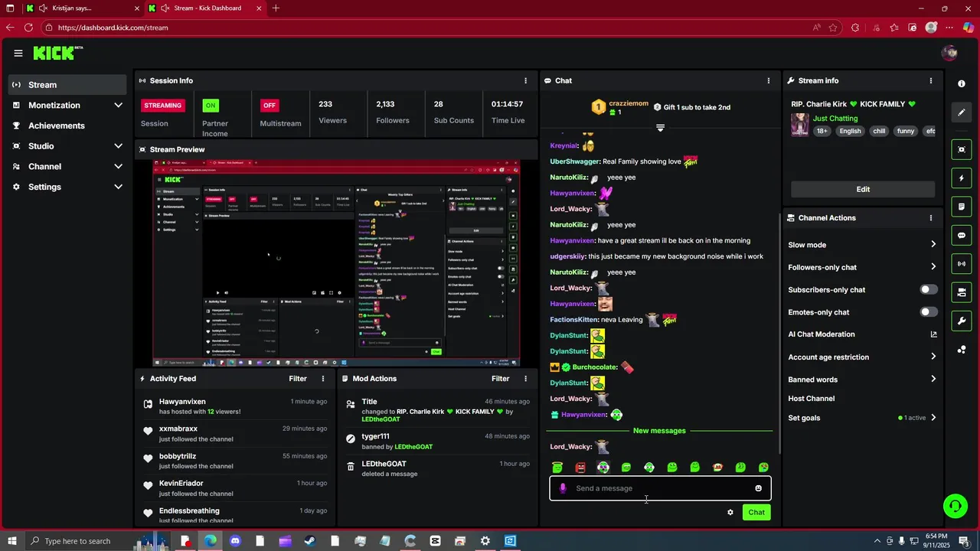Image resolution: width=980 pixels, height=551 pixels.
Task: Open the info icon in right rail
Action: [962, 83]
